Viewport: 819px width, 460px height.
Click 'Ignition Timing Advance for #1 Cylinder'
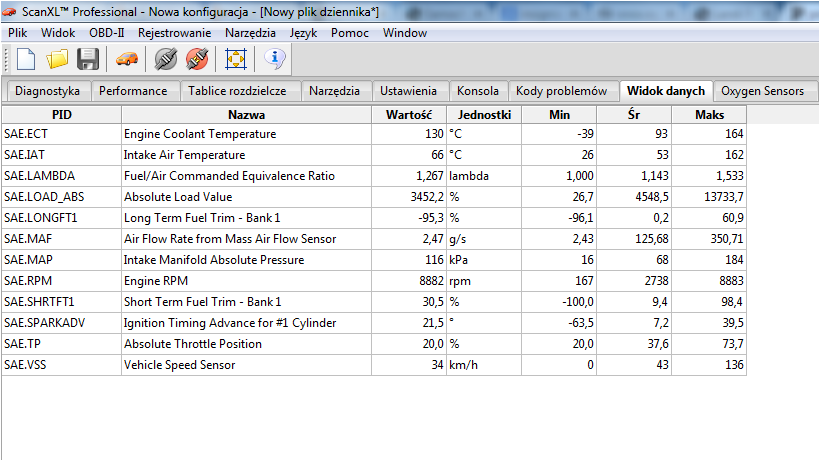(x=230, y=323)
